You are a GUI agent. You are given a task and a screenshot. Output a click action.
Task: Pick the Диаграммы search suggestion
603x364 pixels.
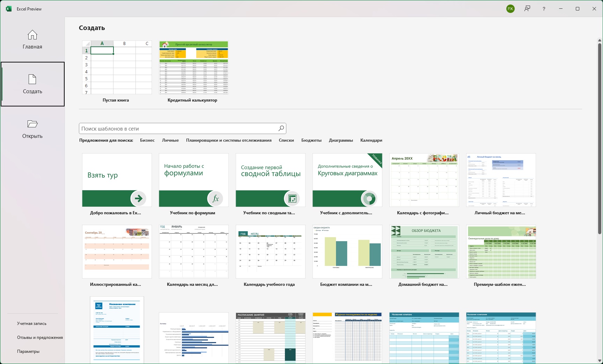click(x=341, y=140)
